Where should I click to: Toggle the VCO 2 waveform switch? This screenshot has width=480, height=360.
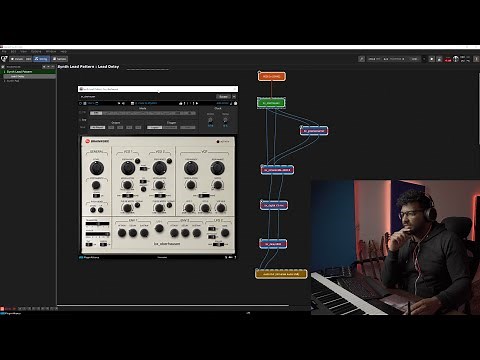coord(159,196)
